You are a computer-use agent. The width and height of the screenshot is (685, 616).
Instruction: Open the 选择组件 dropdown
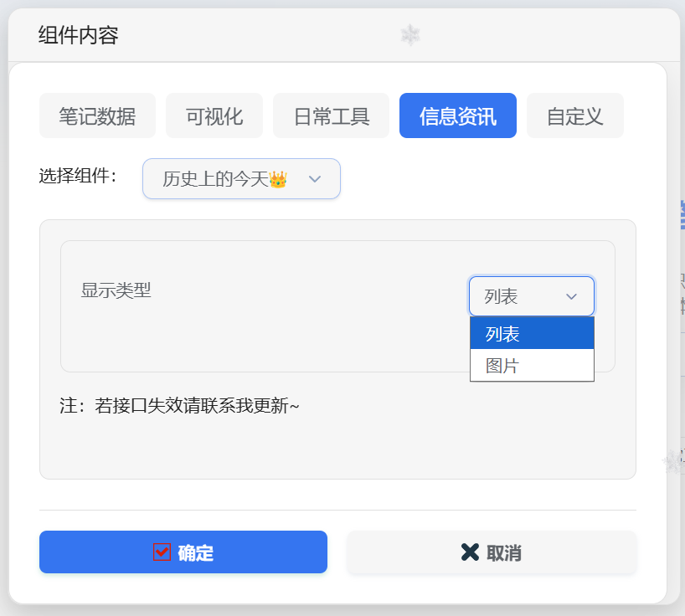(x=241, y=179)
